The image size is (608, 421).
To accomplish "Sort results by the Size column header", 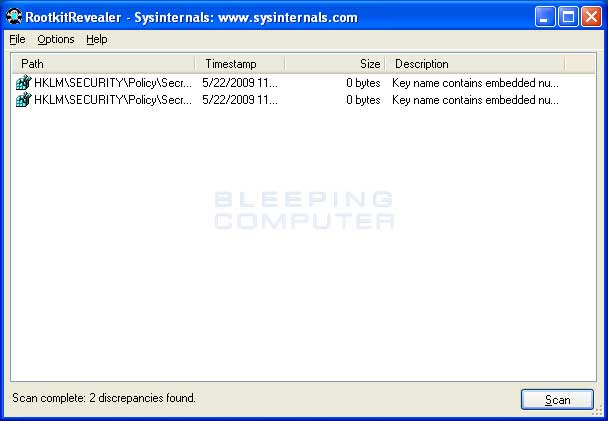I will click(x=334, y=64).
